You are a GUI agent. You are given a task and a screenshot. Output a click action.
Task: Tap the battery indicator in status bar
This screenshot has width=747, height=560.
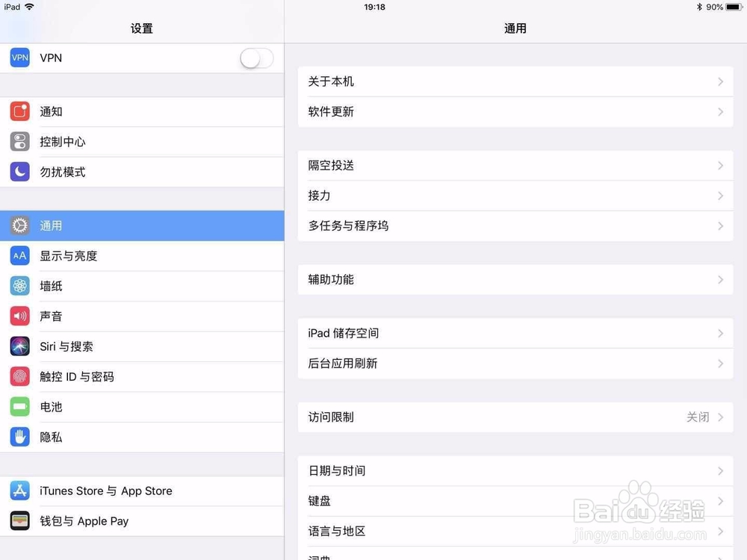pos(734,7)
